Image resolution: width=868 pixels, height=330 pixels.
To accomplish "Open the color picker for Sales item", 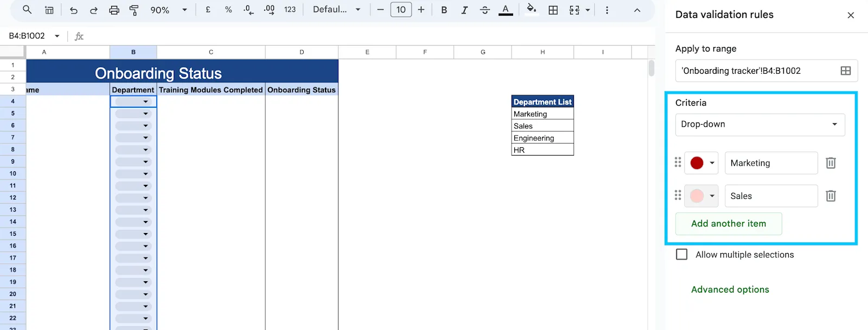I will (x=701, y=196).
